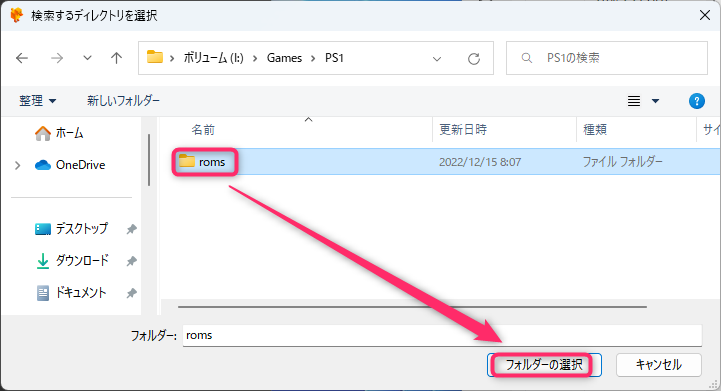This screenshot has width=721, height=391.
Task: Expand the OneDrive tree node
Action: point(17,165)
